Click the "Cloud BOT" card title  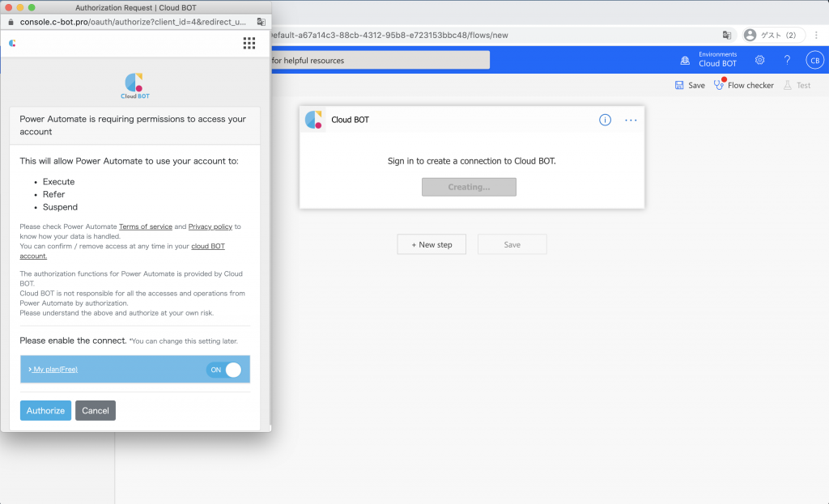[350, 120]
